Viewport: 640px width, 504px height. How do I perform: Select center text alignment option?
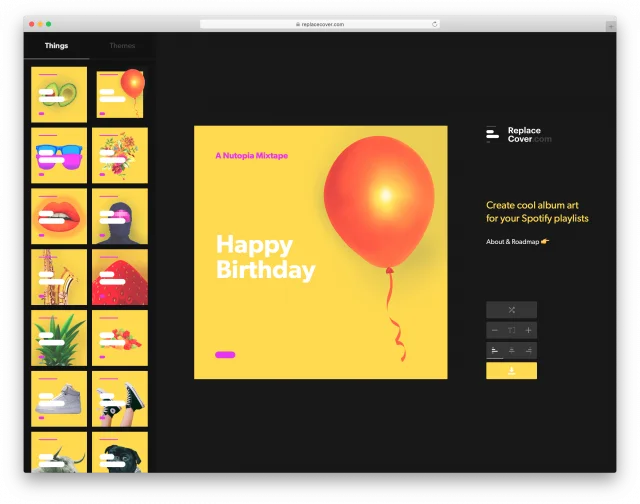(x=512, y=350)
